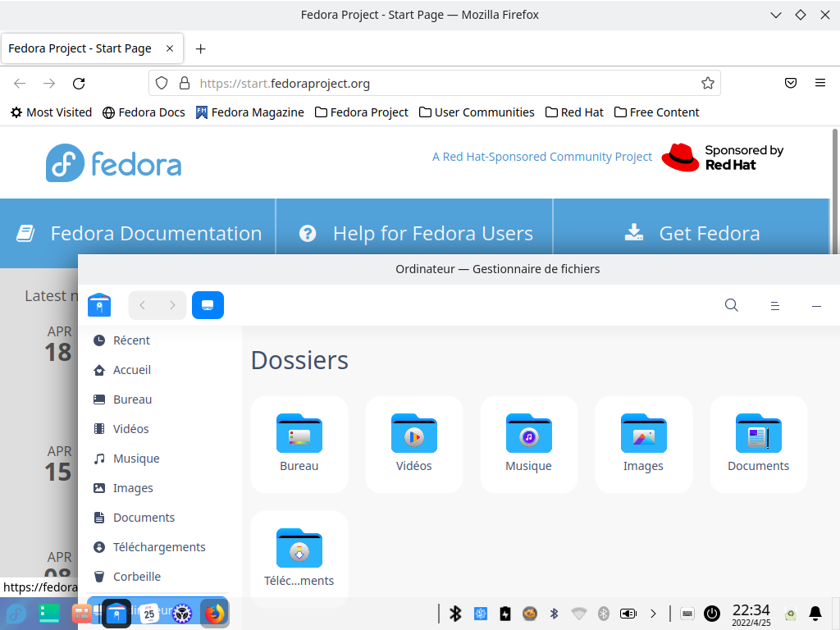Open the Téléc...ments downloads folder

pos(299,559)
